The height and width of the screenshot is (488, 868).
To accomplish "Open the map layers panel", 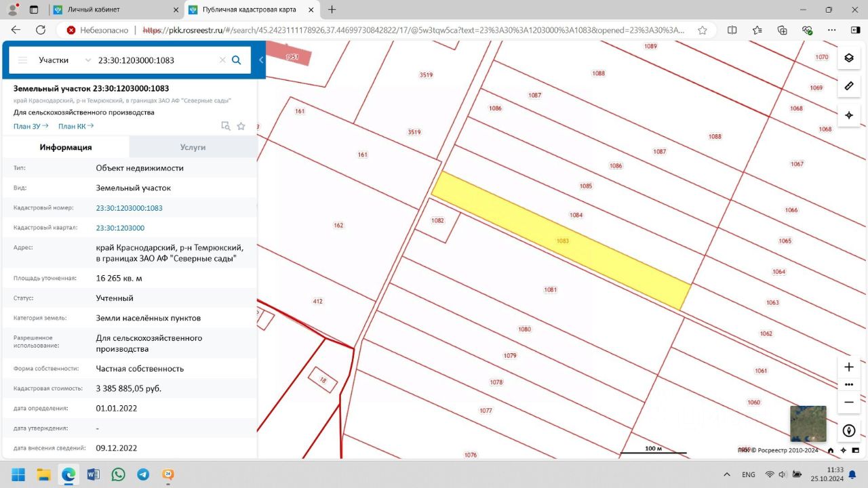I will (848, 58).
